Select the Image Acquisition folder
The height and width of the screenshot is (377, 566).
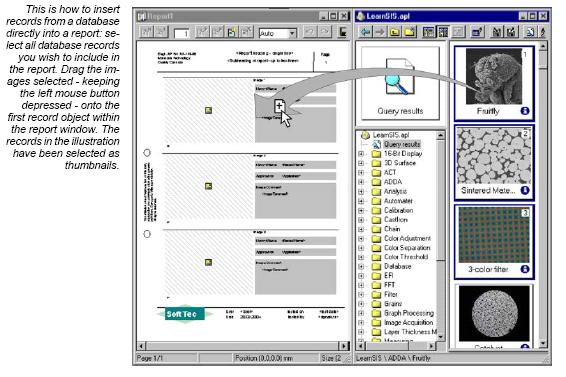408,322
